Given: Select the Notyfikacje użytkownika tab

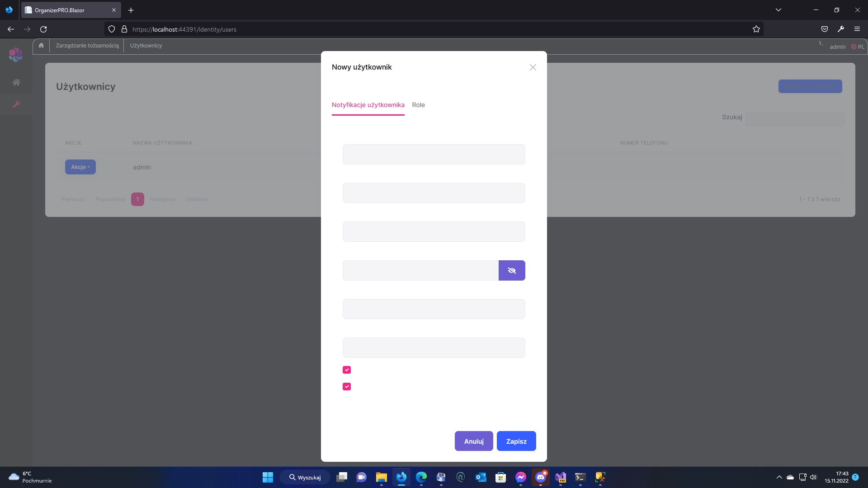Looking at the screenshot, I should coord(368,105).
